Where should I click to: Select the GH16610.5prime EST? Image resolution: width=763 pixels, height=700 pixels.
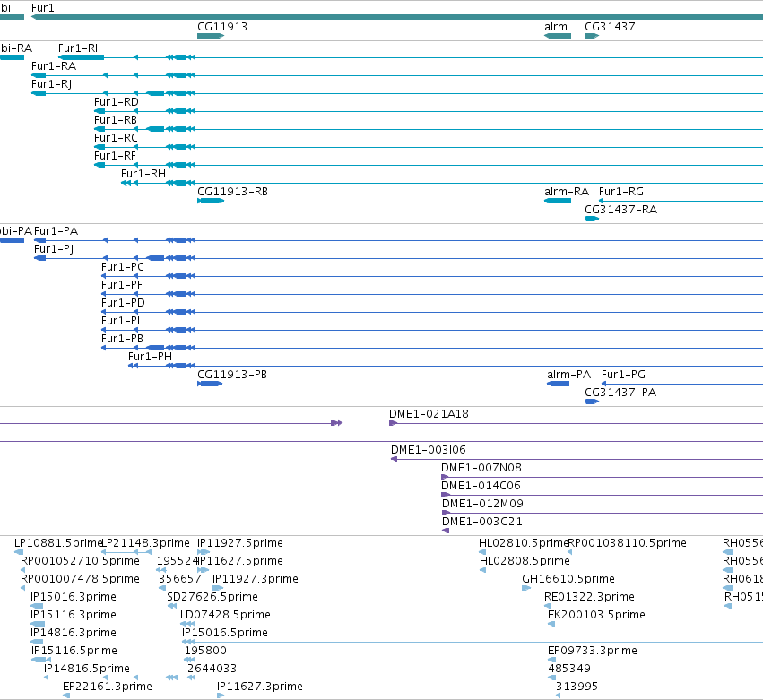(x=526, y=588)
